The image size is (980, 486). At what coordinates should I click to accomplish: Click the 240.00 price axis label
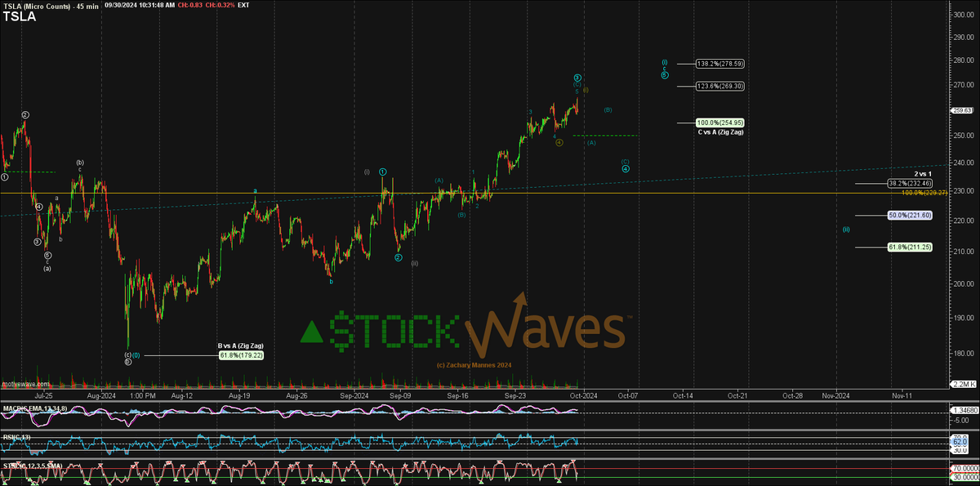(x=963, y=163)
